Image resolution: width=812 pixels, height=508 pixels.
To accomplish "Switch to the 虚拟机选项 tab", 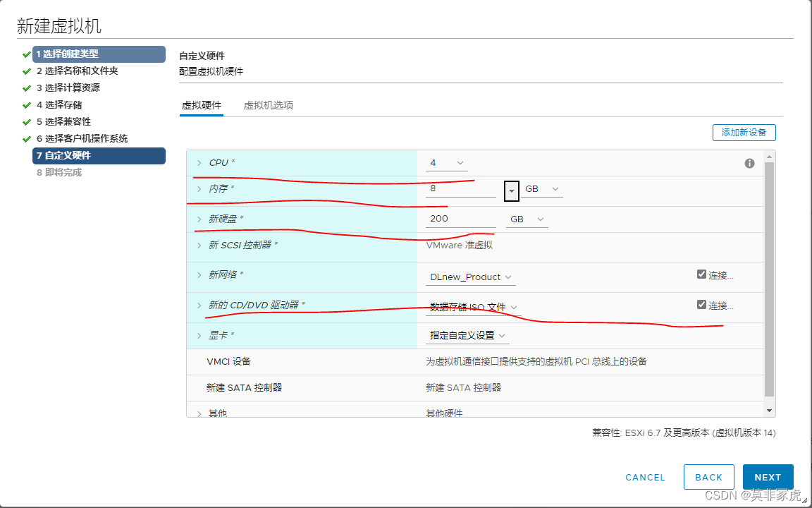I will click(269, 106).
